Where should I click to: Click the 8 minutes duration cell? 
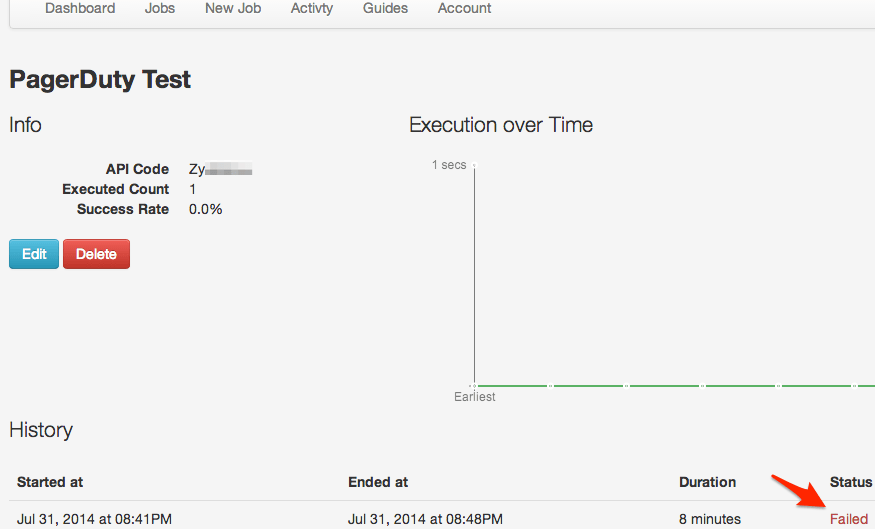[710, 519]
